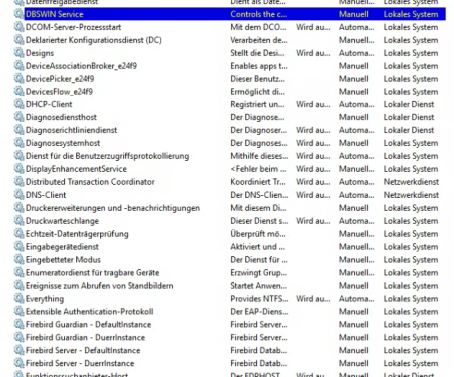This screenshot has width=454, height=377.
Task: Select 'Lokaler Dienst' logon of DHCP-Client
Action: 409,104
